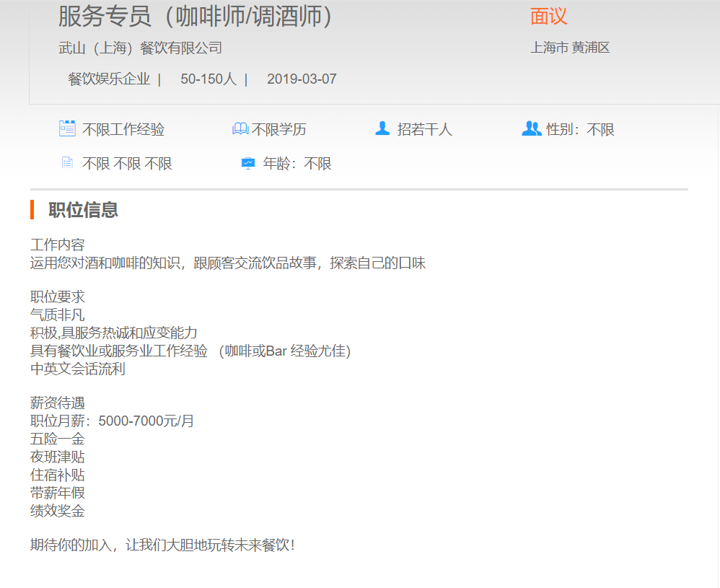This screenshot has height=588, width=720.
Task: Click the single person recruitment icon
Action: 382,129
